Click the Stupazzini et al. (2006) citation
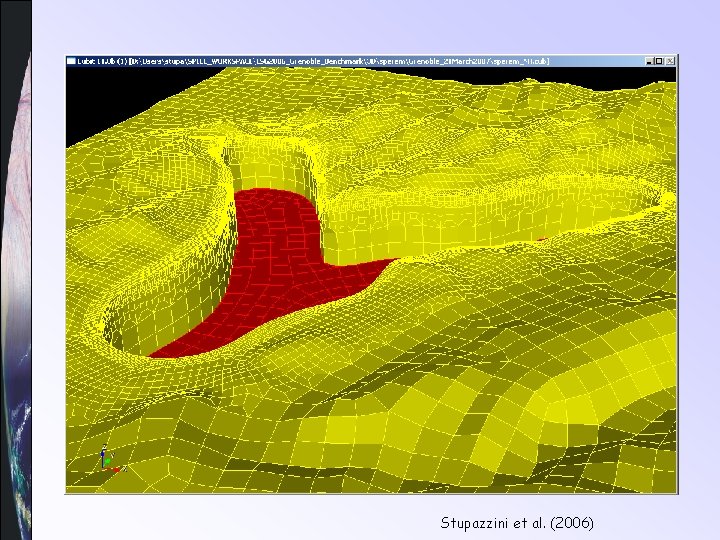 pos(517,523)
